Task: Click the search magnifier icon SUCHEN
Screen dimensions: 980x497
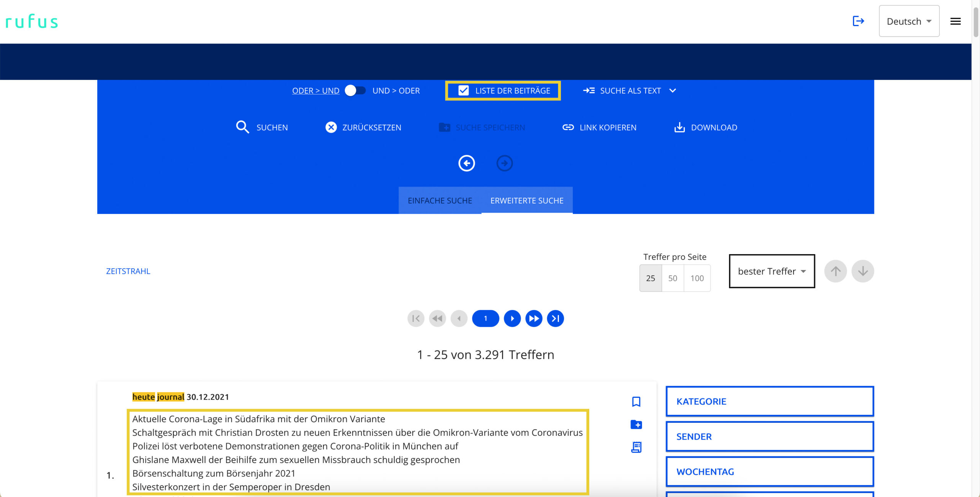Action: (x=243, y=127)
